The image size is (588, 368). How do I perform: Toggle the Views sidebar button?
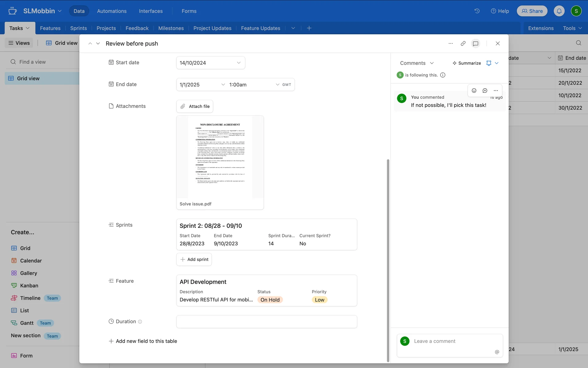(19, 43)
